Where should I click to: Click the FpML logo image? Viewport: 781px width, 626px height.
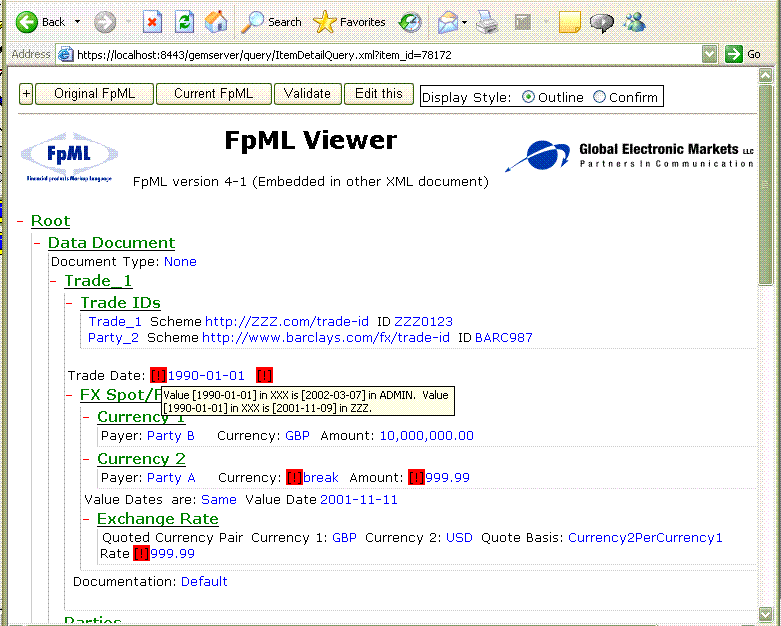click(x=69, y=157)
